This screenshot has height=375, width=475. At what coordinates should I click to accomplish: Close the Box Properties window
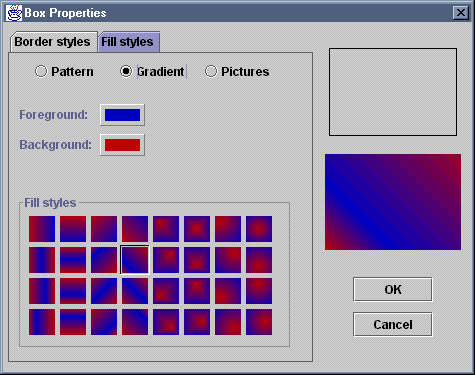click(x=461, y=13)
